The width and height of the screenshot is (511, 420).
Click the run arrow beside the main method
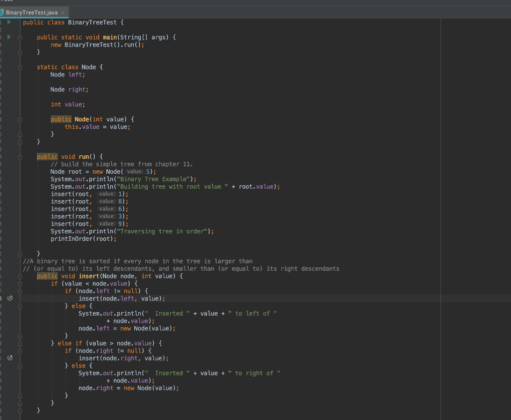[9, 37]
